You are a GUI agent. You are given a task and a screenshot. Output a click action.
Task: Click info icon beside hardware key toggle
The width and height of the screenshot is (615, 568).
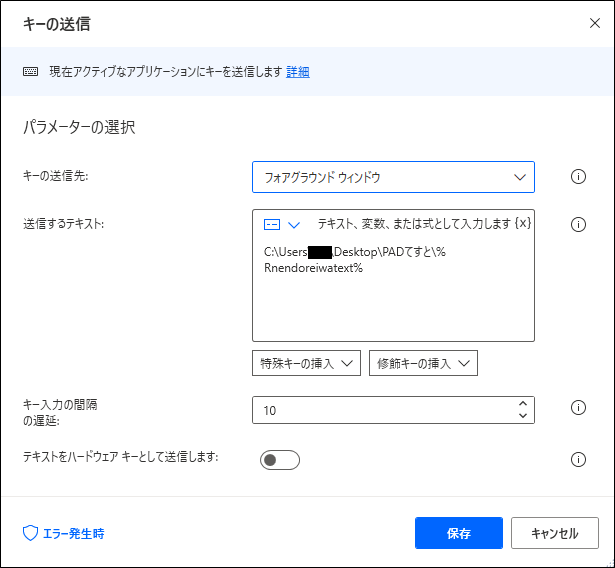coord(578,459)
